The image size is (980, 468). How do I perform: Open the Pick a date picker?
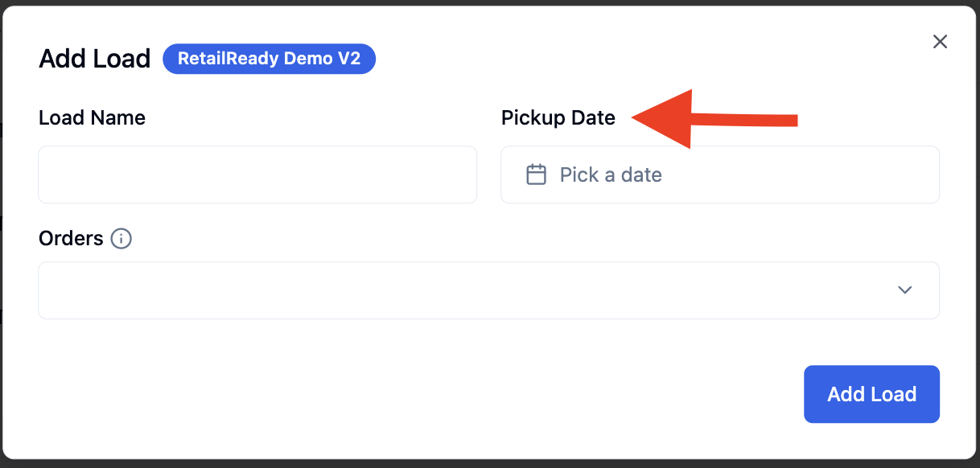coord(720,174)
